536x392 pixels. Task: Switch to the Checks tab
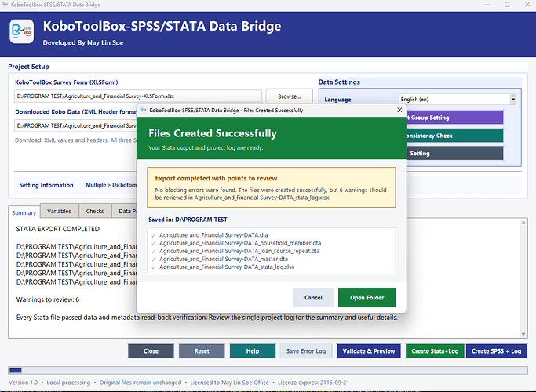click(x=95, y=211)
